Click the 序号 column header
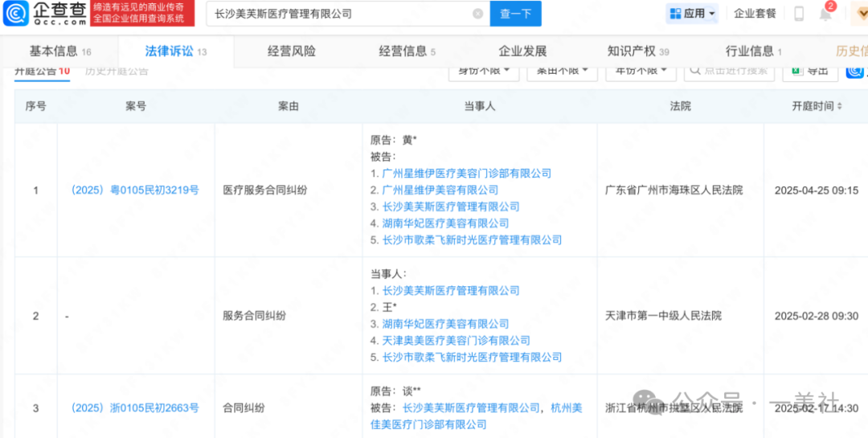This screenshot has height=438, width=868. pyautogui.click(x=36, y=106)
